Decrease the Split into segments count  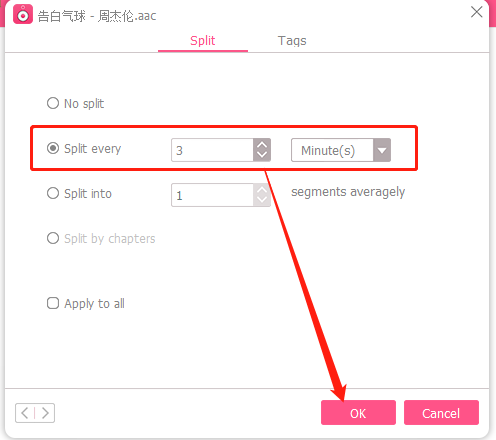pos(262,201)
